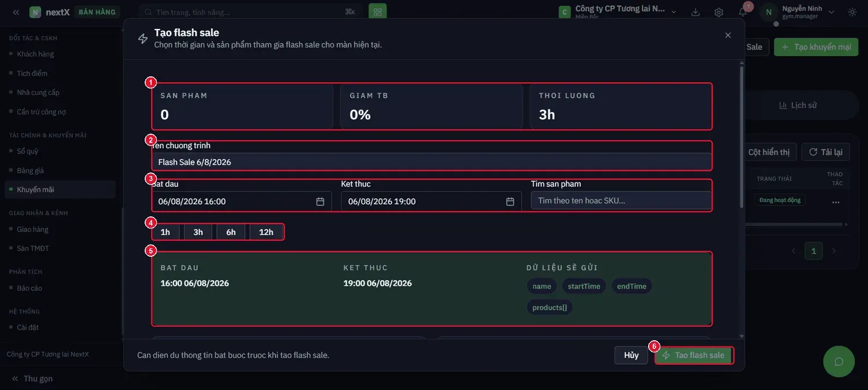Click the Tải lại reload button
This screenshot has width=868, height=390.
826,152
